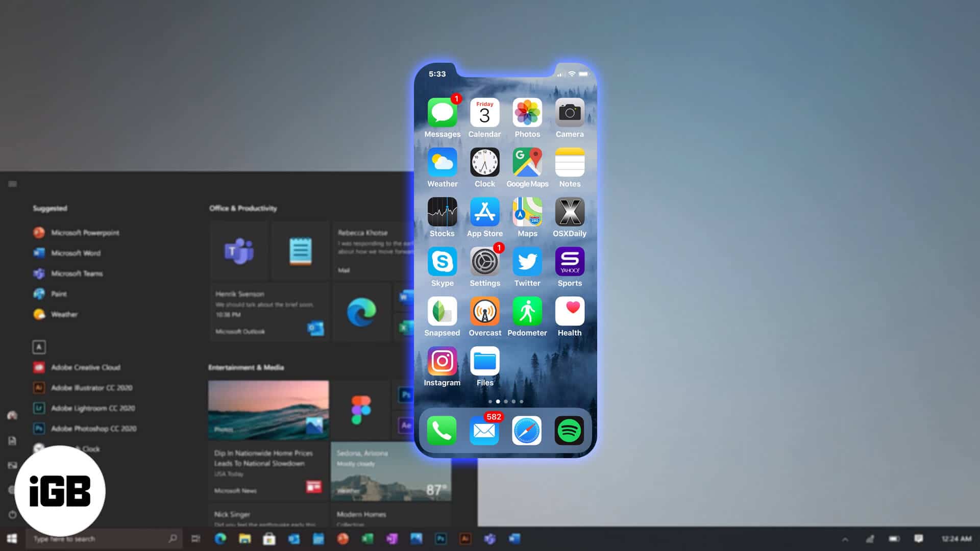Screen dimensions: 980x551
Task: Open the Figma tile in Start menu
Action: (x=361, y=410)
